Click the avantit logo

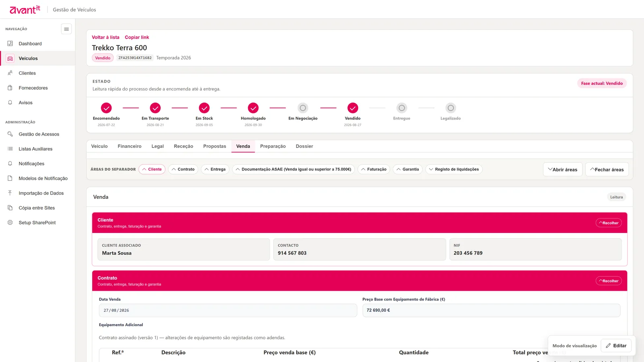point(25,9)
